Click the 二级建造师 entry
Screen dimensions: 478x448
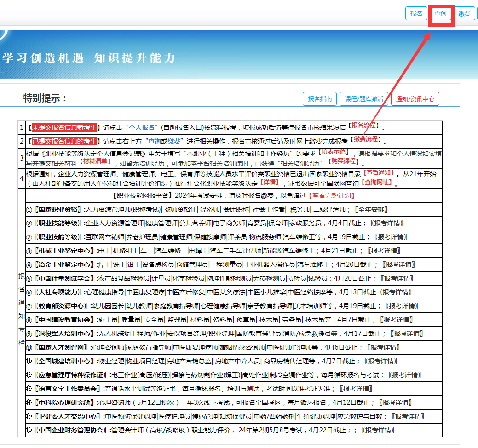[329, 209]
